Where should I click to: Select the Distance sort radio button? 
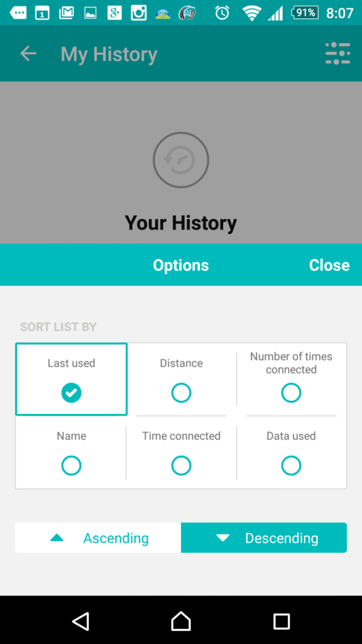click(181, 393)
